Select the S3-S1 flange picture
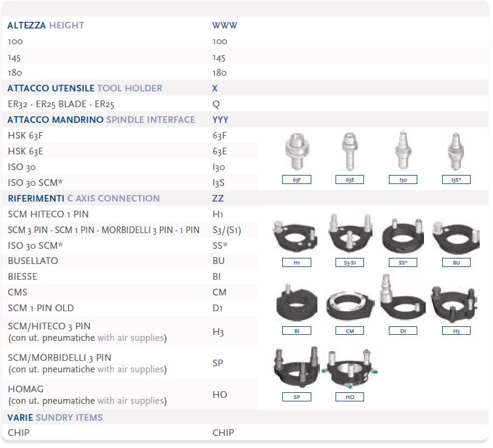This screenshot has width=493, height=448. [x=349, y=236]
